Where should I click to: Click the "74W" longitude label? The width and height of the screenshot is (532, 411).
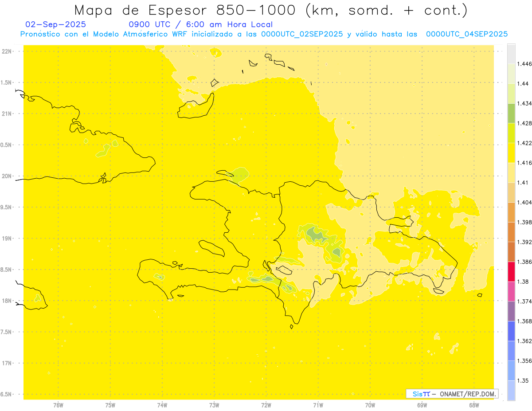162,405
